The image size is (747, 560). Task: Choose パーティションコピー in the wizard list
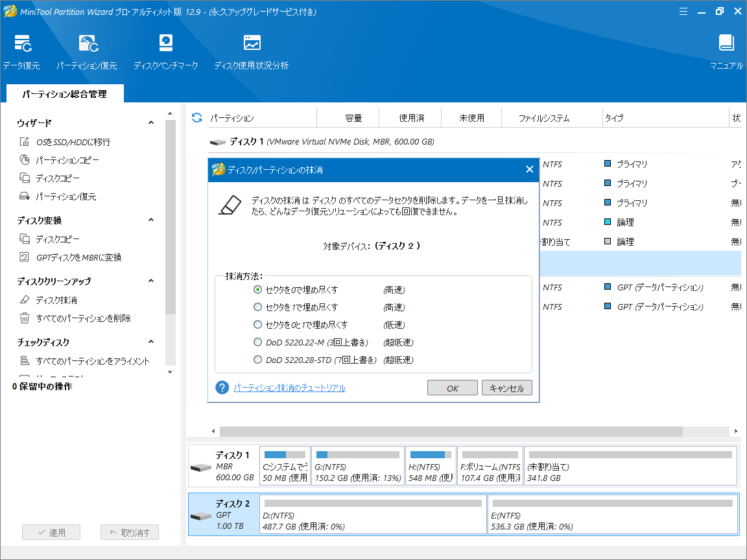coord(59,160)
